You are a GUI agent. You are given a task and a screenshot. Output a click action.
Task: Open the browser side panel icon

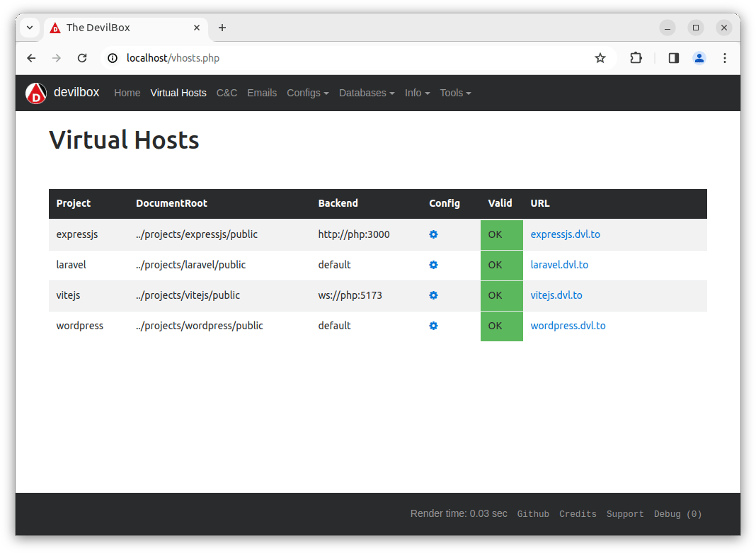[672, 58]
